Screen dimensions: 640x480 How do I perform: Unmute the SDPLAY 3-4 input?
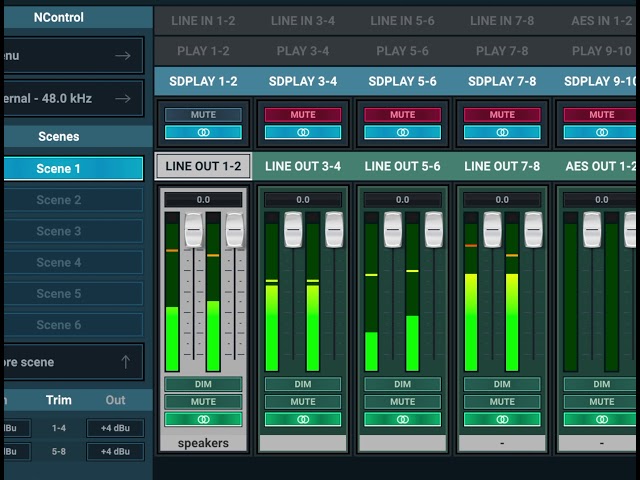point(303,115)
